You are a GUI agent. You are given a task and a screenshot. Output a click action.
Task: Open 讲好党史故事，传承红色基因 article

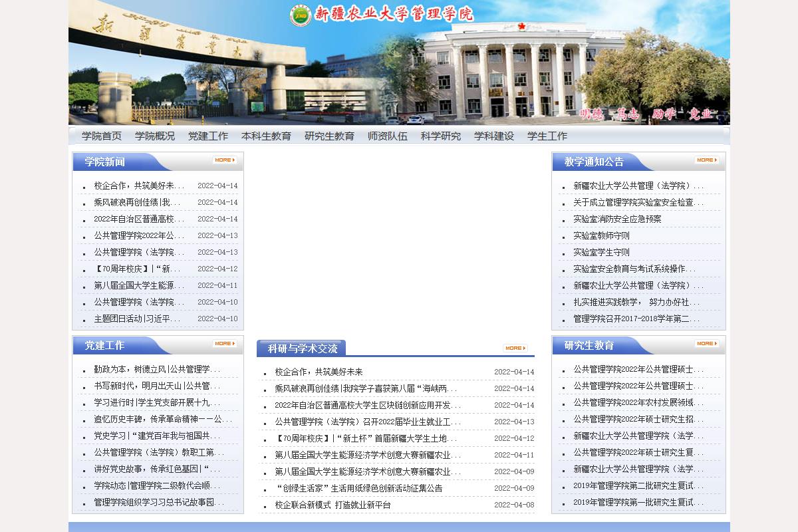pyautogui.click(x=157, y=469)
